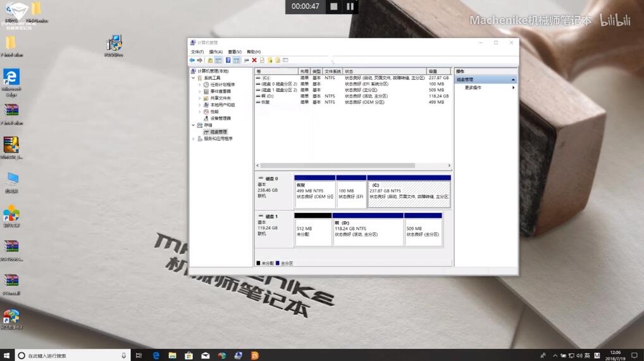Viewport: 644px width, 361px height.
Task: Select the (D:) row in volume list
Action: click(x=353, y=96)
